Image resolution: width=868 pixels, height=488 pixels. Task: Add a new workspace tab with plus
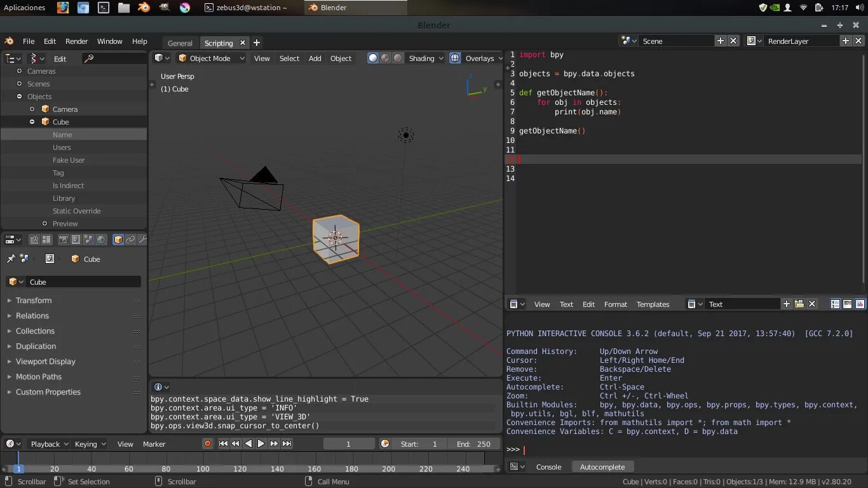point(257,43)
